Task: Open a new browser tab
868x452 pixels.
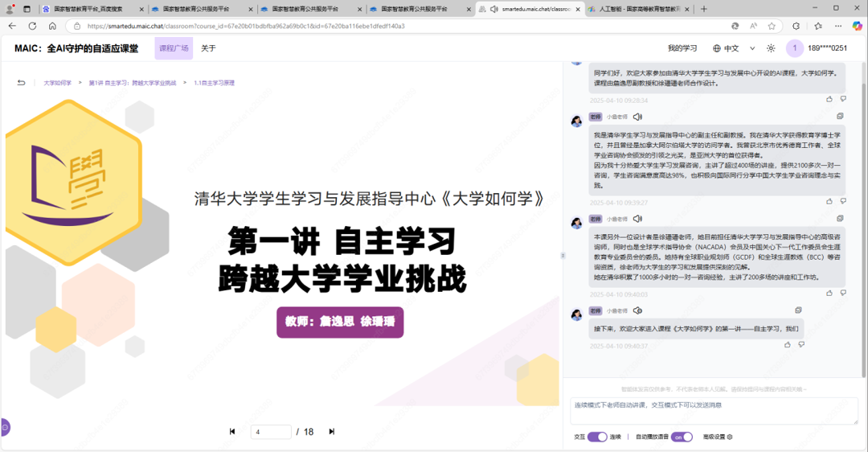Action: tap(703, 9)
